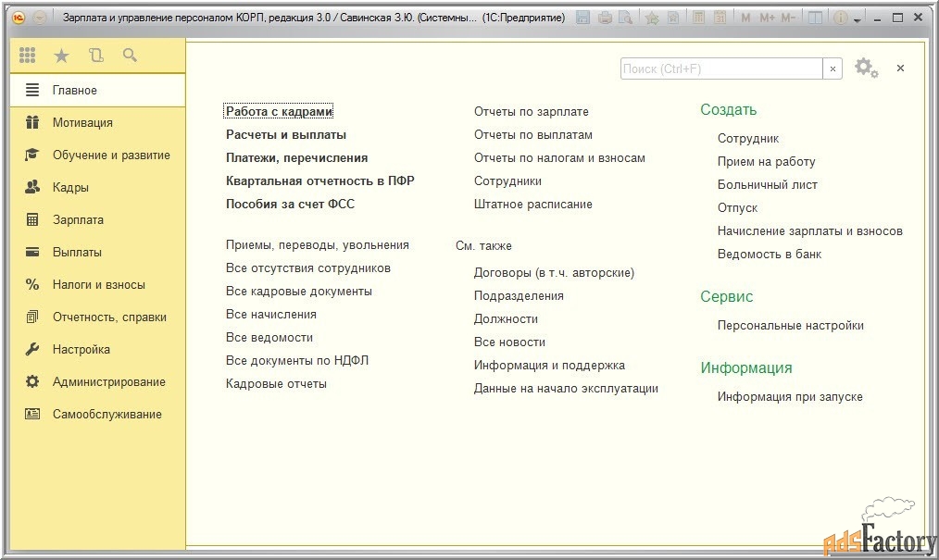Click the 1C logo icon in the title bar

19,18
